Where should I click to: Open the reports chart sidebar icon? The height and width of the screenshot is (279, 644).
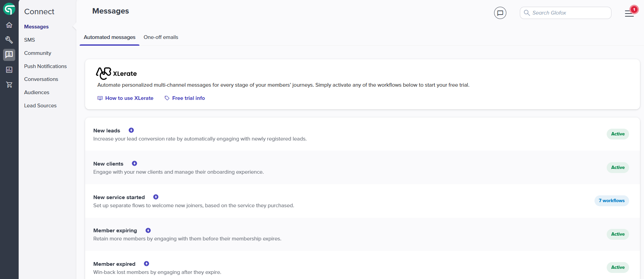[9, 70]
